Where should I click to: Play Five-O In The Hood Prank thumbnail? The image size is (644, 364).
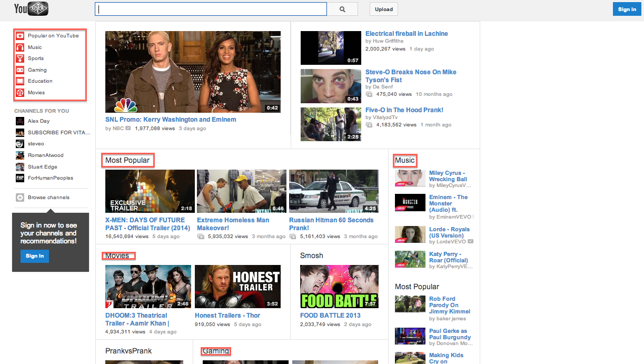(x=330, y=124)
